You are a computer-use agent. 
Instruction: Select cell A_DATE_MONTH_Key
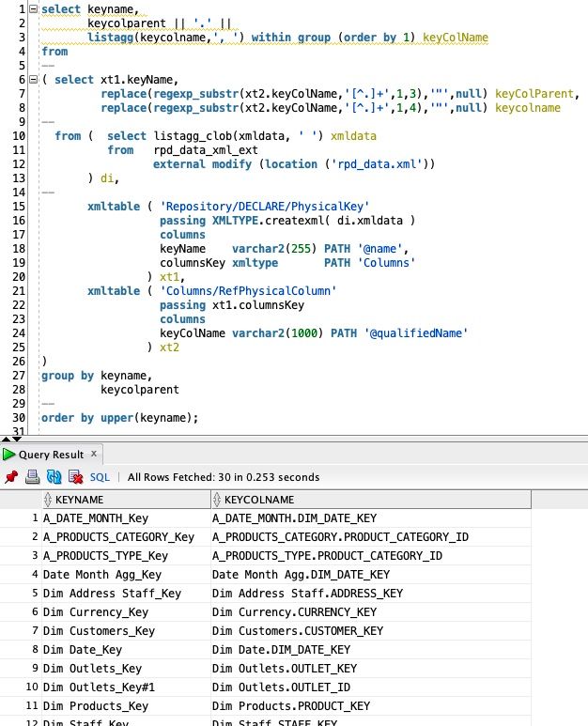point(127,518)
